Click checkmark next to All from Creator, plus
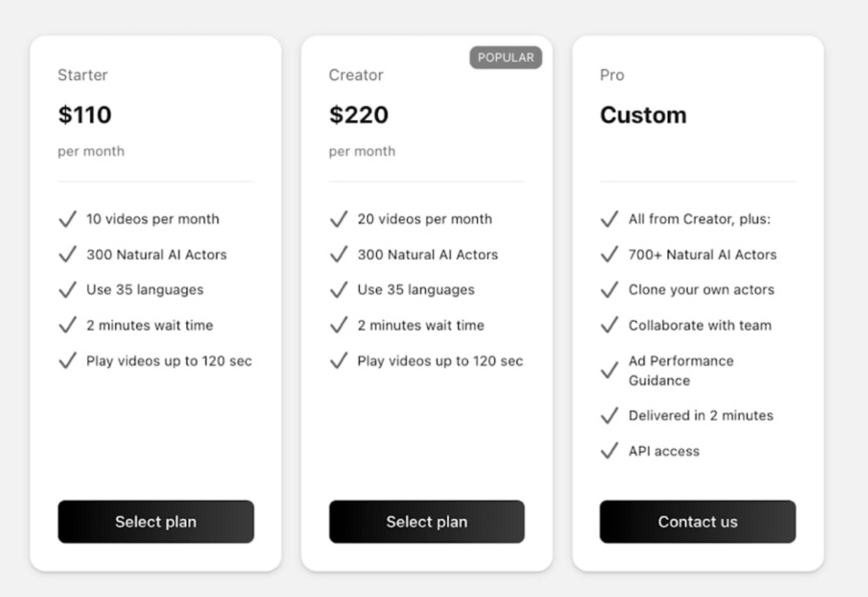 pyautogui.click(x=609, y=219)
